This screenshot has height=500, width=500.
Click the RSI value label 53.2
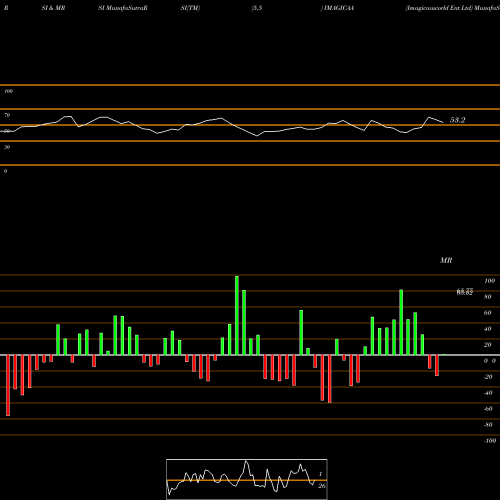pos(457,120)
